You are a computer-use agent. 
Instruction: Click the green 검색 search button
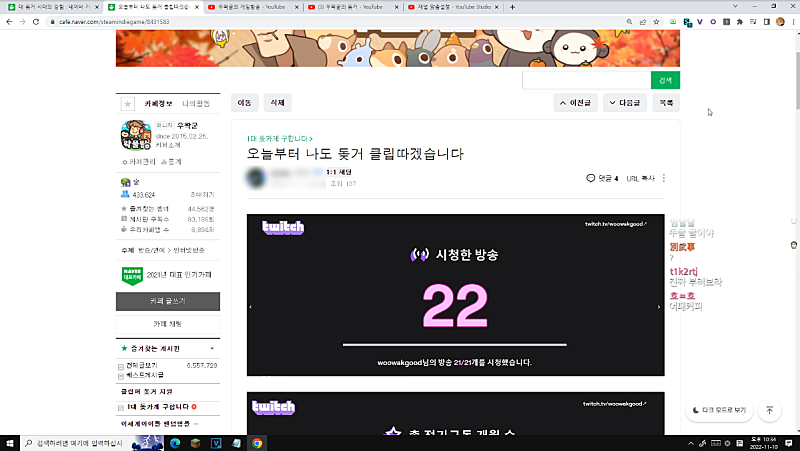[x=665, y=80]
